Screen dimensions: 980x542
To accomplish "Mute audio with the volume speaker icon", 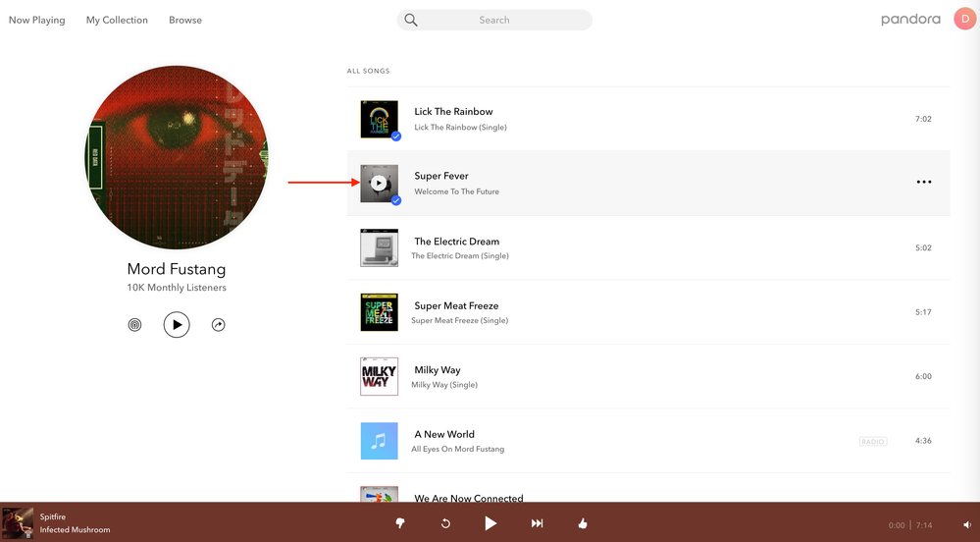I will [966, 525].
